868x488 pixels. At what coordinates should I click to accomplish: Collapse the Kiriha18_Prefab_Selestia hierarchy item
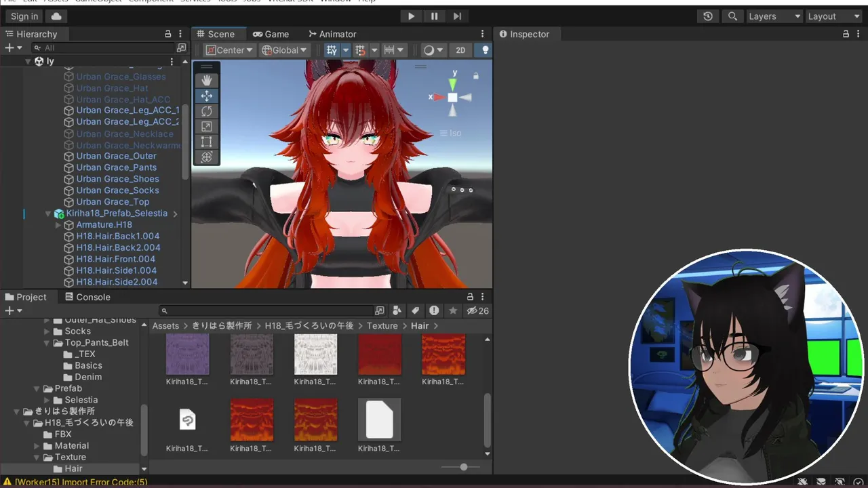click(48, 213)
